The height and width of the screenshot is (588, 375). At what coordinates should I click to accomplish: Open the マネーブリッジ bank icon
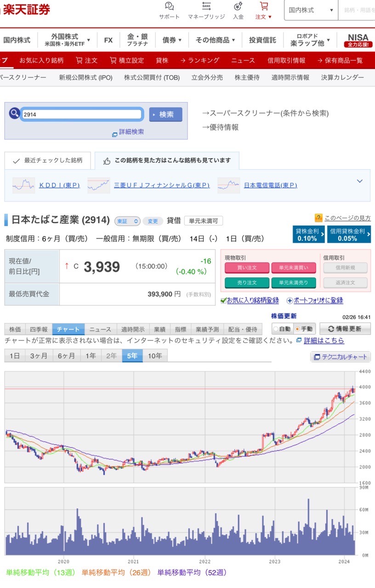[206, 6]
